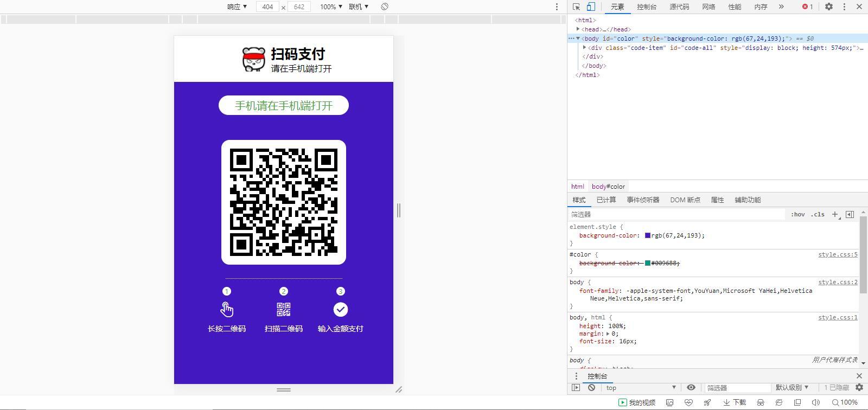The width and height of the screenshot is (868, 410).
Task: Open the 源代码 tab
Action: click(679, 7)
